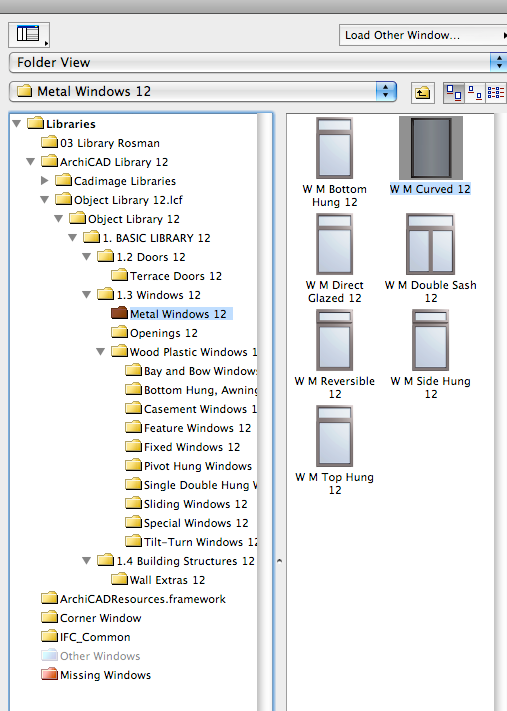Choose W M Bottom Hung 12 window
The width and height of the screenshot is (507, 711).
pos(335,162)
